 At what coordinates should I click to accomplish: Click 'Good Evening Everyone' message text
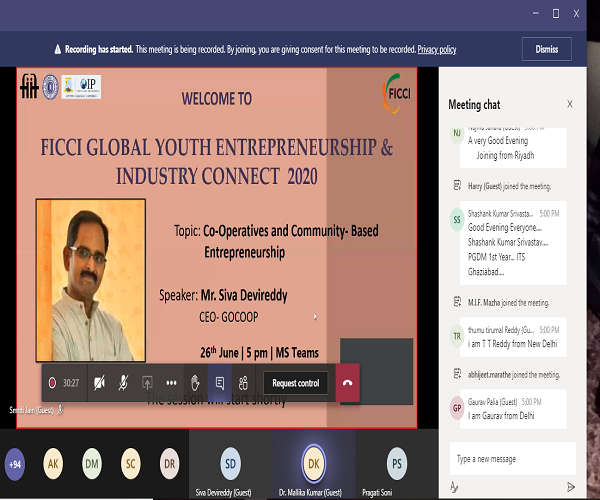coord(505,227)
